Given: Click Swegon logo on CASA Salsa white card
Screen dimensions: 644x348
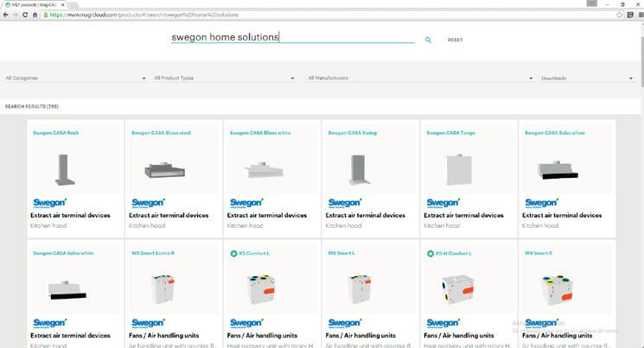Looking at the screenshot, I should coord(49,323).
